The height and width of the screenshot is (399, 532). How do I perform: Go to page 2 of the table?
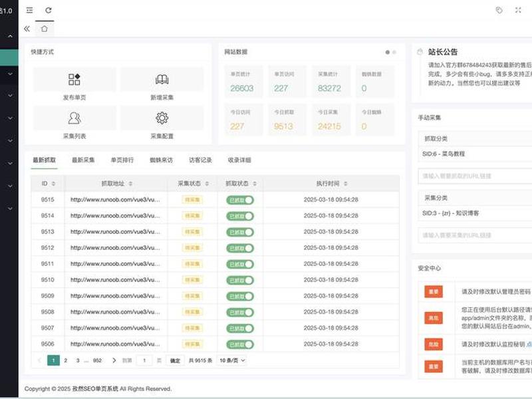click(x=65, y=360)
